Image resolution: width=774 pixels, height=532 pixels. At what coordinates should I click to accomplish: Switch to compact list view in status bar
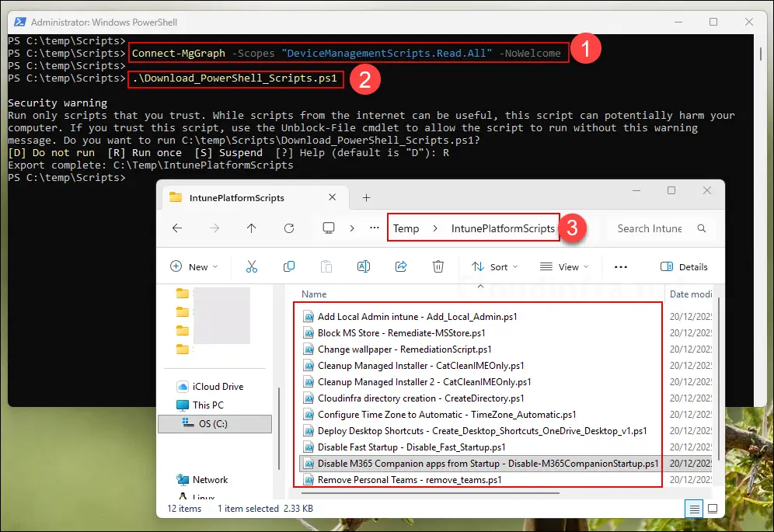694,509
